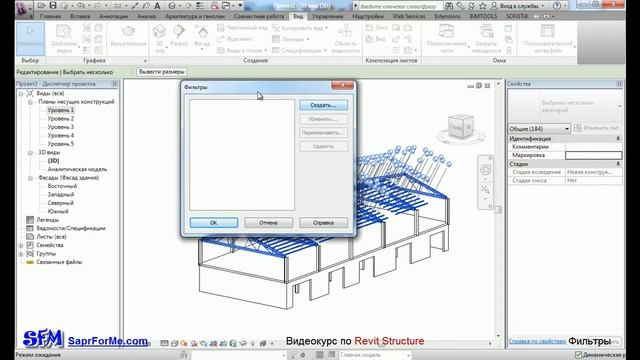The width and height of the screenshot is (640, 360).
Task: Select Южный elevation in project browser
Action: click(x=58, y=211)
